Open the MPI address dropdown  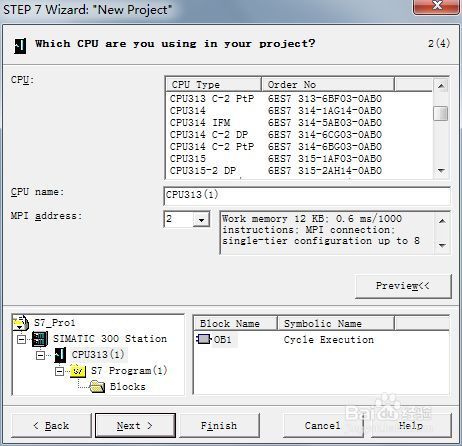(201, 220)
